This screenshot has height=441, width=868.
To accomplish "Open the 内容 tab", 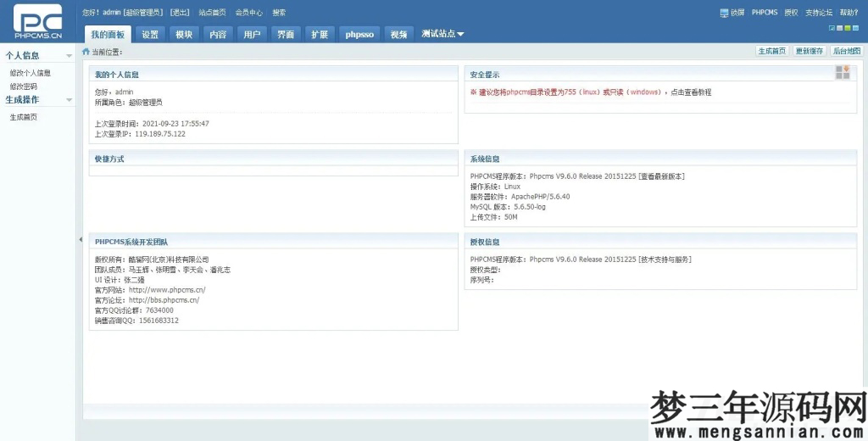I will [x=218, y=35].
